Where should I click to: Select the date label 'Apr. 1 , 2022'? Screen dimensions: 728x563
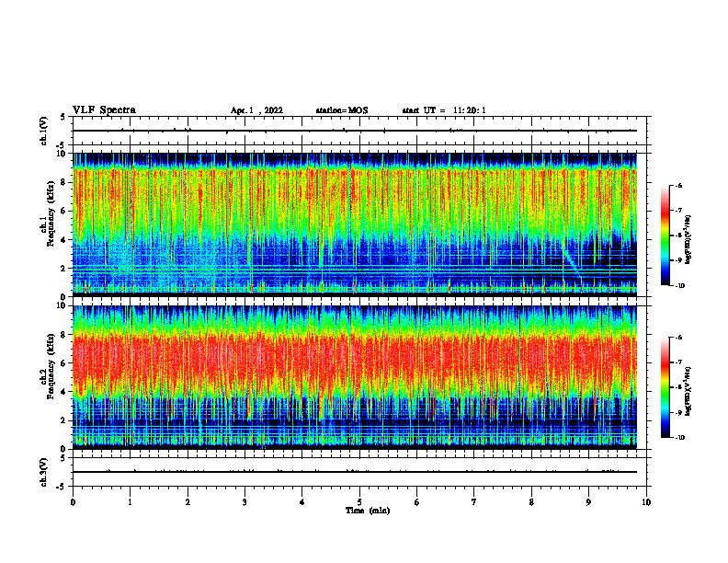pos(256,110)
